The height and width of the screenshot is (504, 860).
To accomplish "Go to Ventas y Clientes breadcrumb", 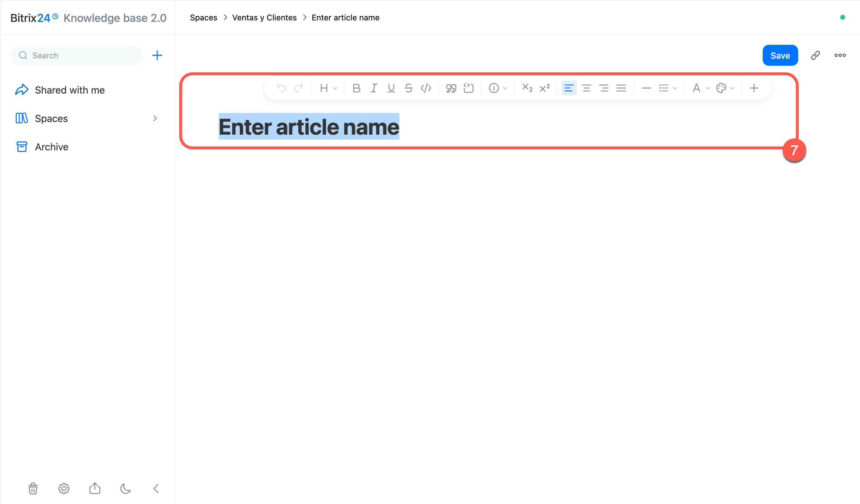I will tap(264, 17).
